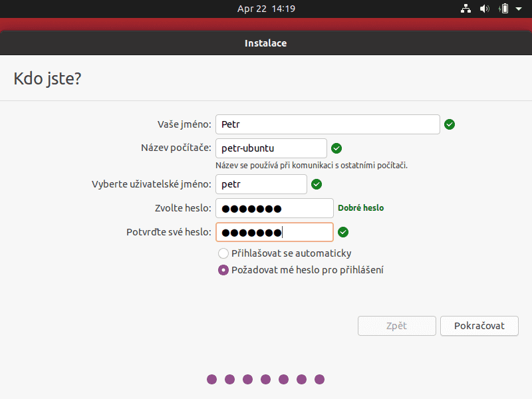Screen dimensions: 532x399
Task: Select Přihlašovat se automaticky radio option
Action: coord(285,253)
